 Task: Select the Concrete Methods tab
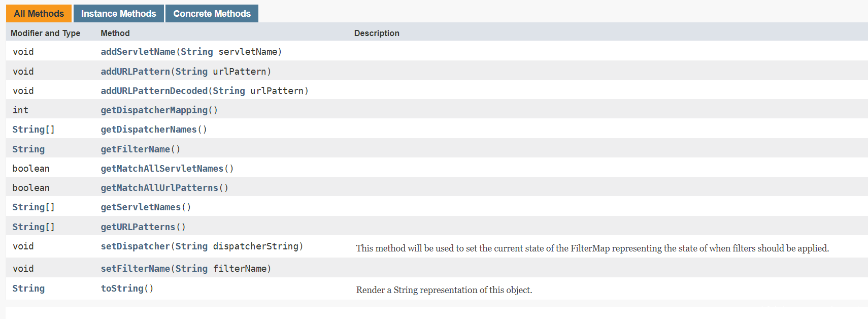[x=212, y=14]
